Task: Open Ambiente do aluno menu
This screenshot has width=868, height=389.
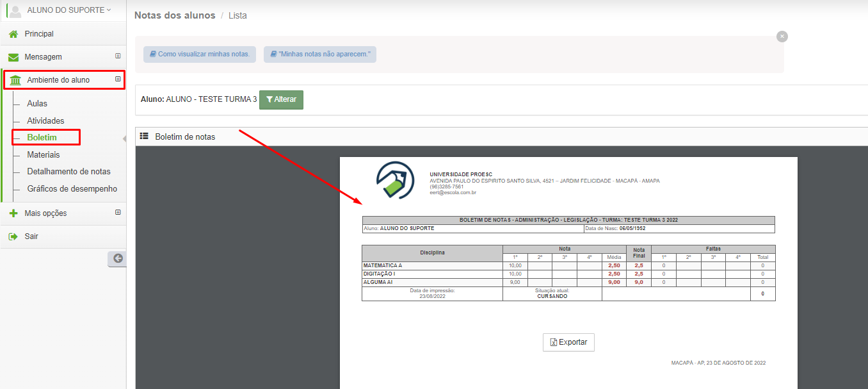Action: [x=58, y=80]
